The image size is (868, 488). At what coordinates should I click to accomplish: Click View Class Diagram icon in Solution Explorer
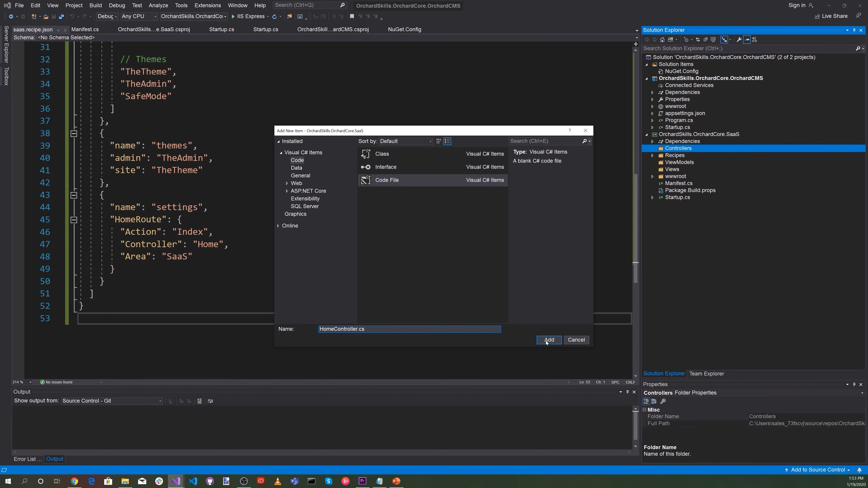pyautogui.click(x=755, y=40)
